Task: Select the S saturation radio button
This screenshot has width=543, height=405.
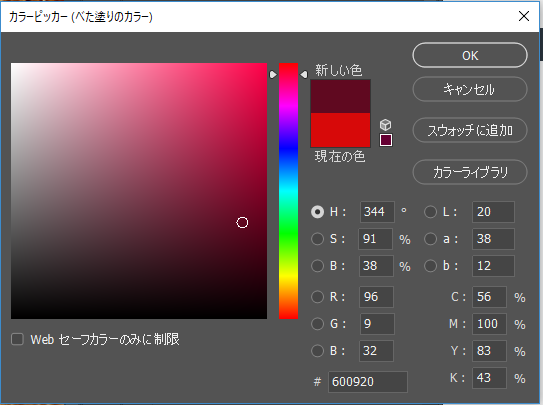Action: click(x=317, y=239)
